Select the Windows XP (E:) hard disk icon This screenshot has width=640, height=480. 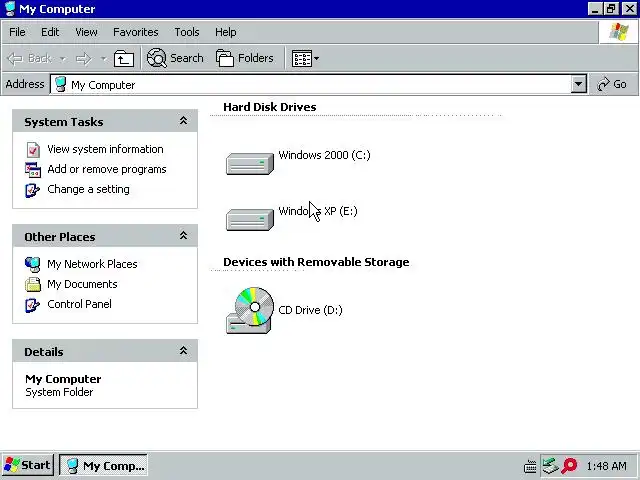[x=250, y=220]
